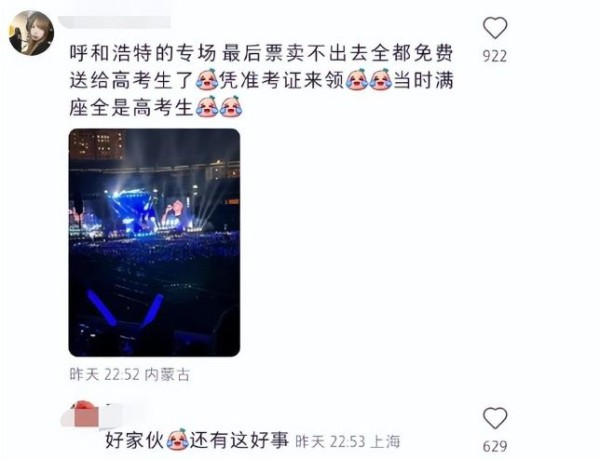Tap the 昨天 22:53 timestamp
The image size is (600, 460).
330,442
